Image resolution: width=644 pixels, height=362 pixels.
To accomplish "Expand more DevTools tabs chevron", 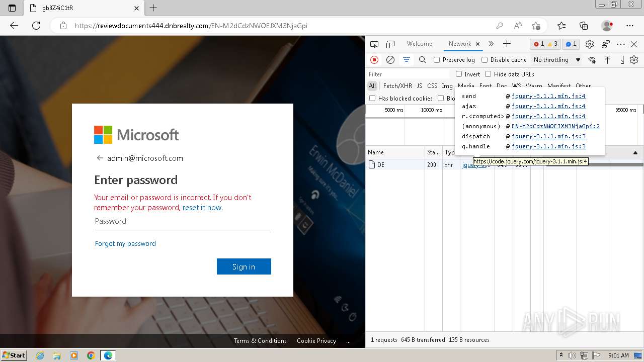I will click(491, 44).
